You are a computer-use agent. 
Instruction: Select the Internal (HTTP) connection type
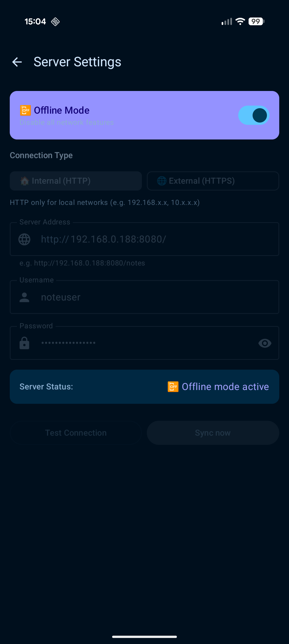pos(76,181)
